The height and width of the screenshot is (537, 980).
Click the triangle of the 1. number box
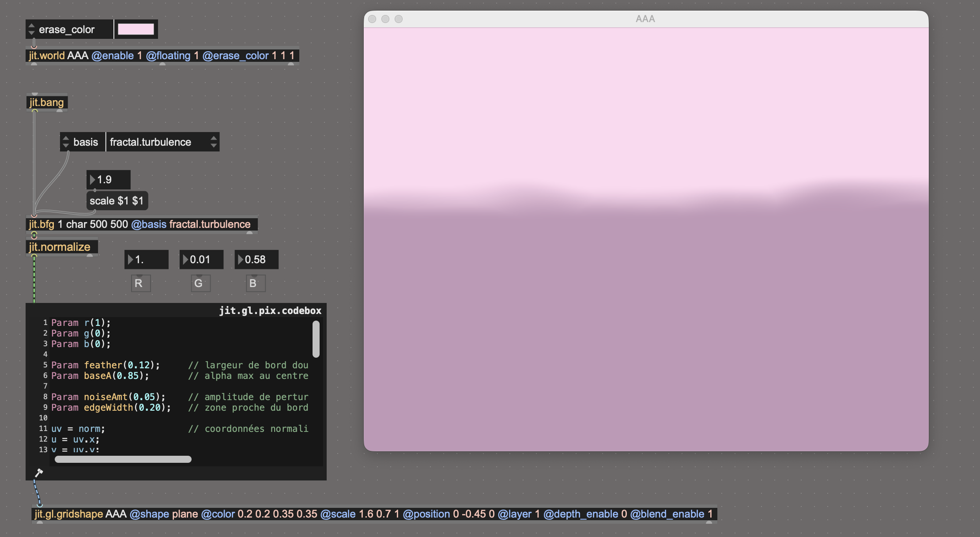131,260
